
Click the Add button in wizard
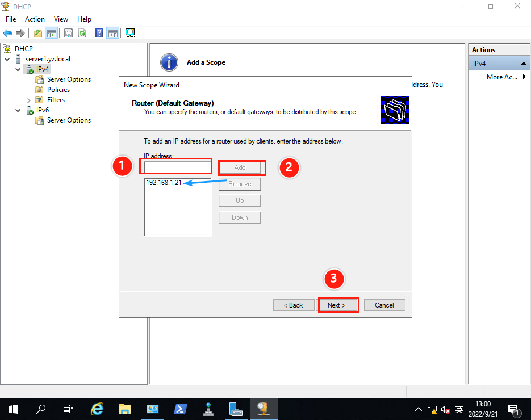tap(240, 167)
